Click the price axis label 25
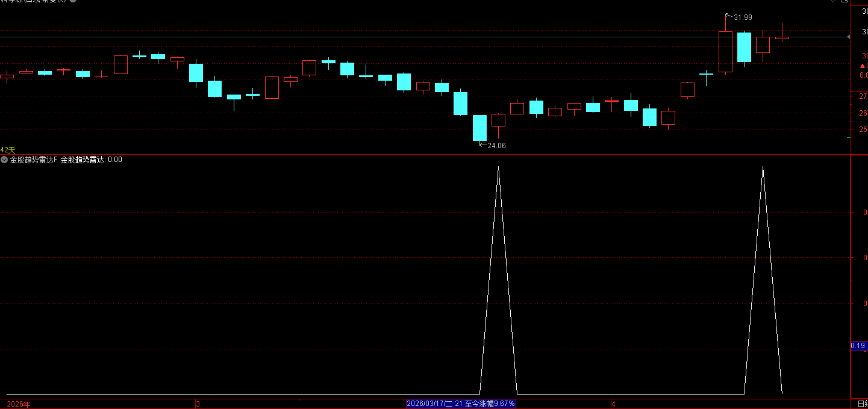868x409 pixels. (863, 129)
